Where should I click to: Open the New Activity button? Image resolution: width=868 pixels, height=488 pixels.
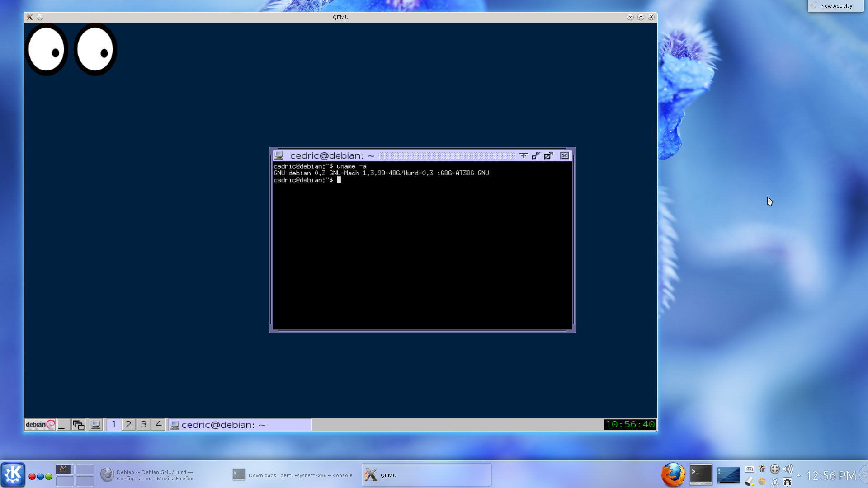[835, 6]
